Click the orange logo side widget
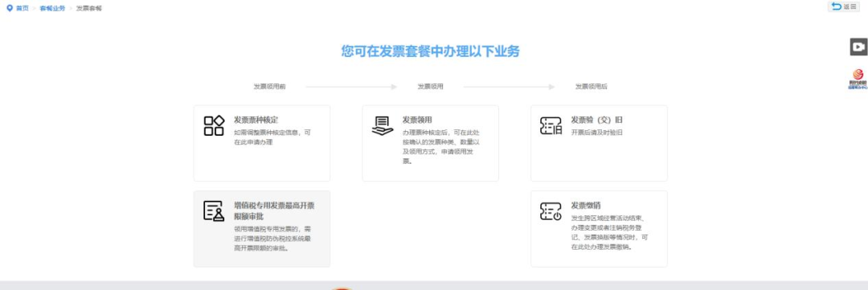 [858, 79]
